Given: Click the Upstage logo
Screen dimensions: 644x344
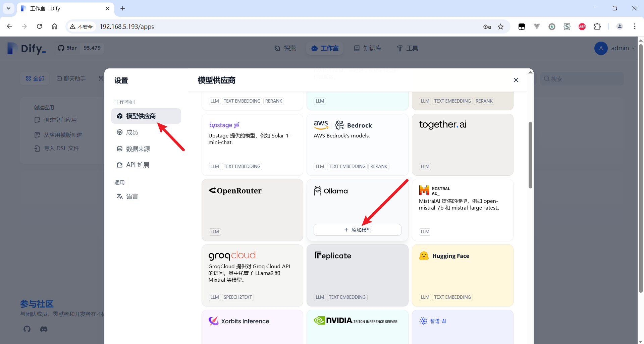Looking at the screenshot, I should coord(224,125).
